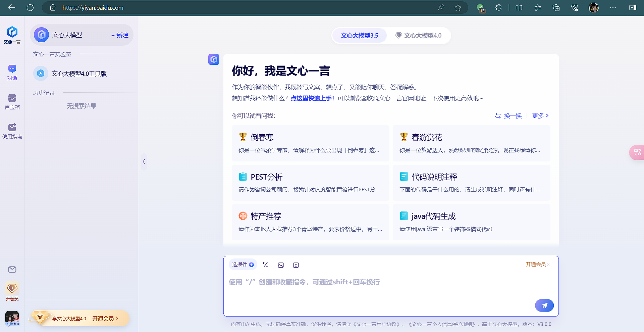Open the 对话 chat section

12,73
